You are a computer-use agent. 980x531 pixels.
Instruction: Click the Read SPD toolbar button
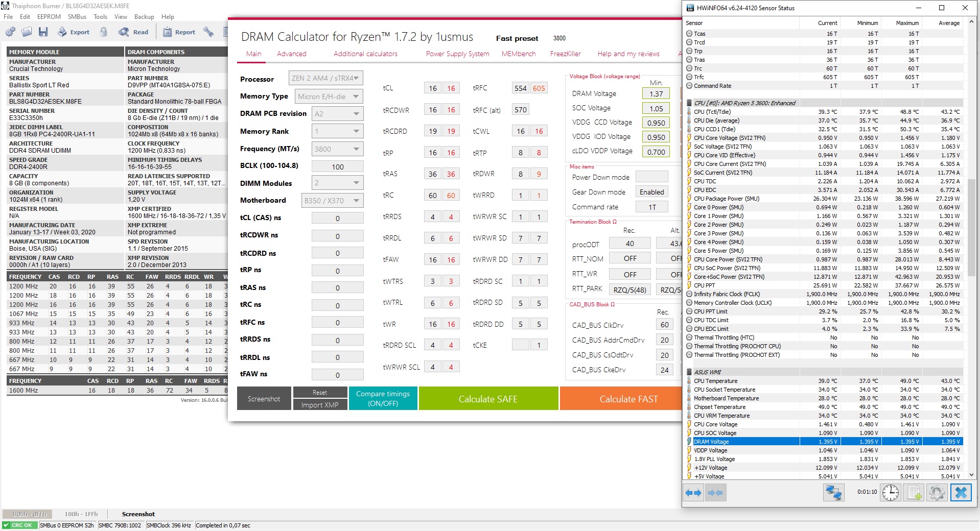click(133, 32)
